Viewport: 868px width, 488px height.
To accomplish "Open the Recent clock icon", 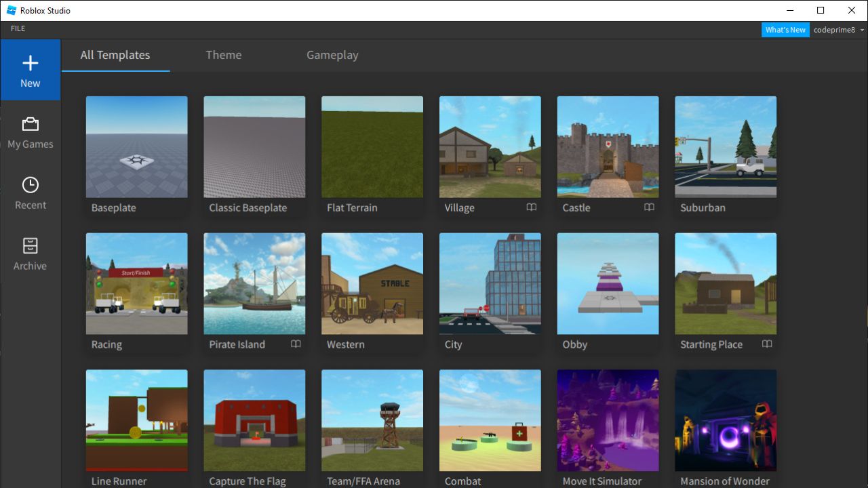I will pyautogui.click(x=30, y=185).
